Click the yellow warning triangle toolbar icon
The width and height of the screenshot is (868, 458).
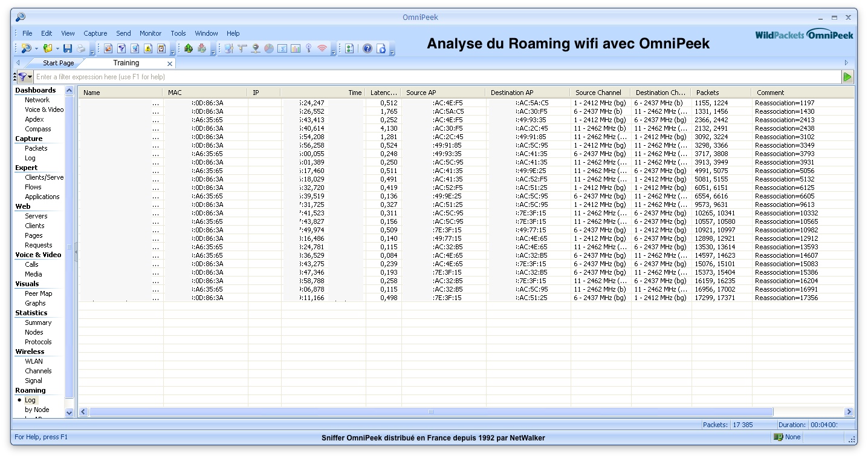point(148,48)
